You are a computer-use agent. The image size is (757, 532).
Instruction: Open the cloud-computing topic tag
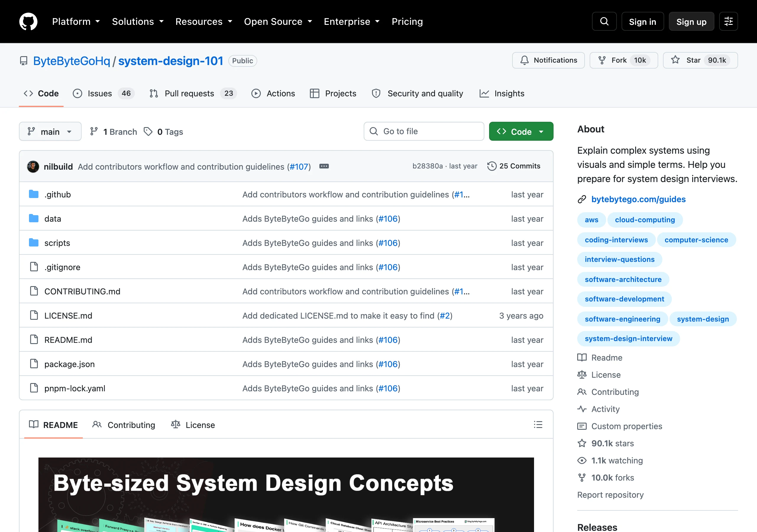pos(645,220)
